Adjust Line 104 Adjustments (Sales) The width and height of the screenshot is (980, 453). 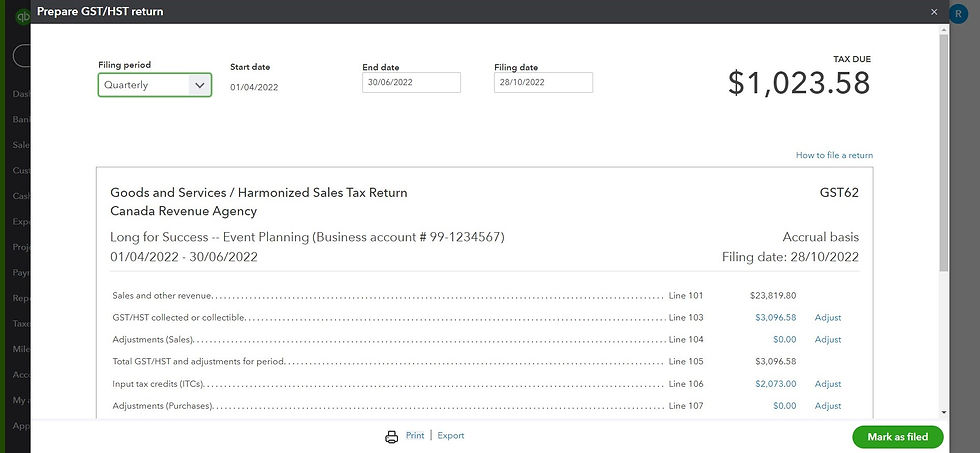[828, 339]
